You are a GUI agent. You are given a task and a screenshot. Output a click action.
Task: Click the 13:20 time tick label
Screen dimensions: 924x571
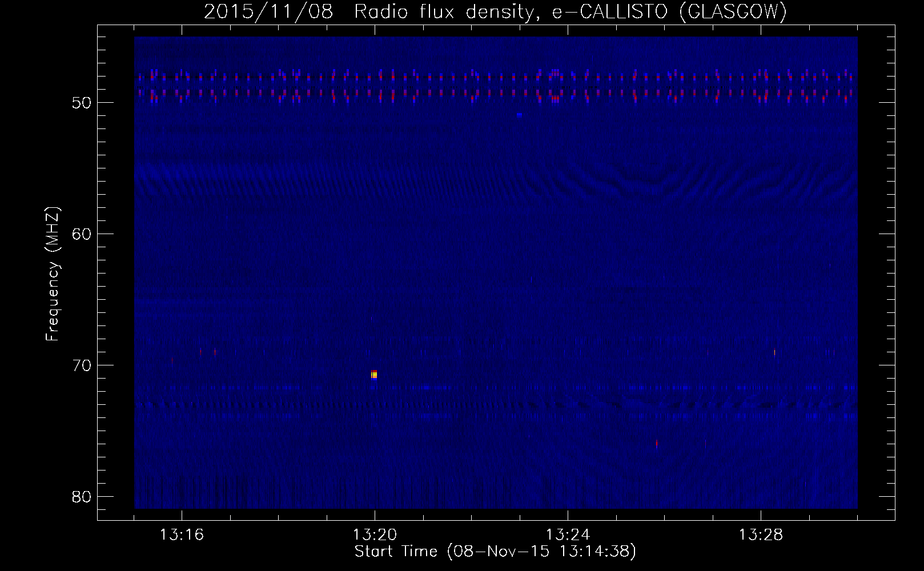[x=375, y=536]
